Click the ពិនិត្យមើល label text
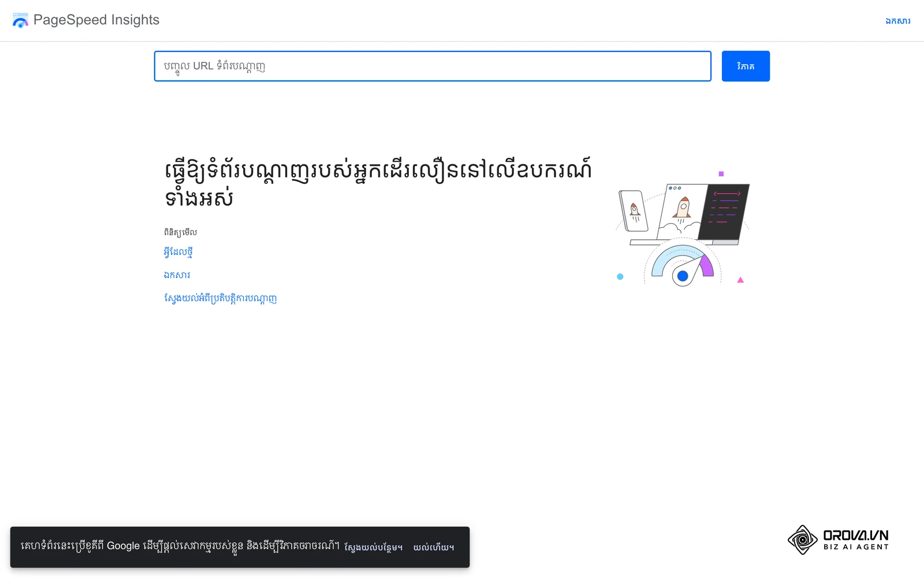The width and height of the screenshot is (924, 578). pyautogui.click(x=180, y=232)
